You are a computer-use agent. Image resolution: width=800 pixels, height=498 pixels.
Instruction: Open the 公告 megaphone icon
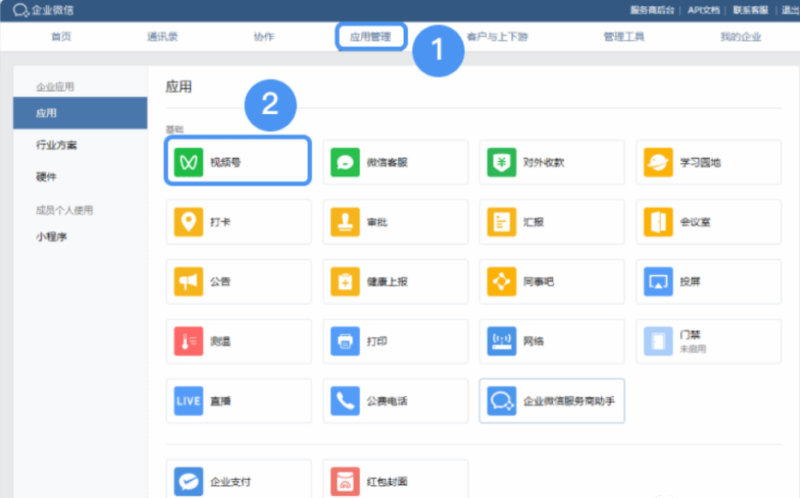click(188, 282)
